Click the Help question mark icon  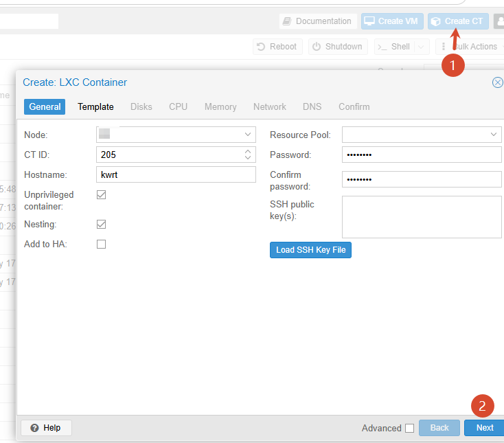point(34,428)
